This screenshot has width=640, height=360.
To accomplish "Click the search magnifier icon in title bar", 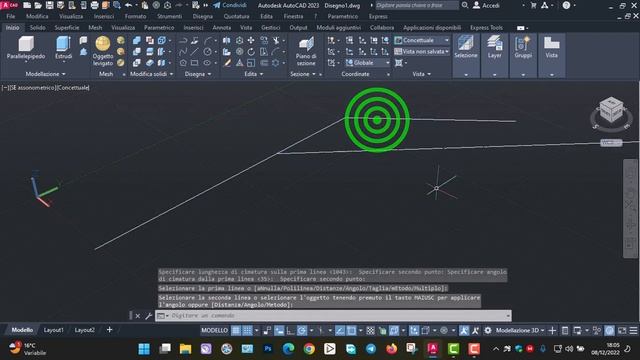I will point(465,5).
